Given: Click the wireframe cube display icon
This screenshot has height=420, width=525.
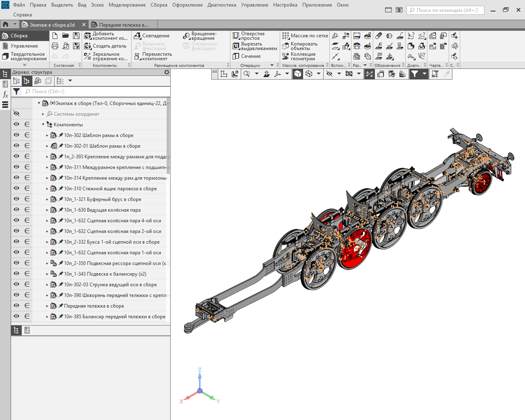Looking at the screenshot, I should point(309,74).
